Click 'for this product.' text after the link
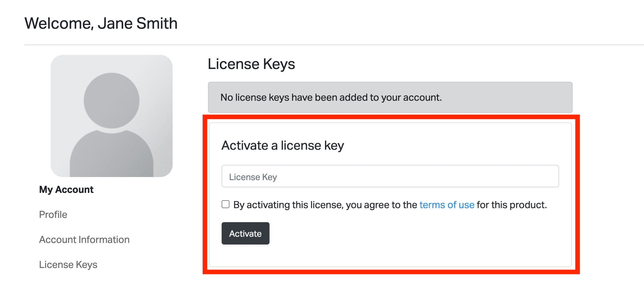The image size is (644, 293). (512, 205)
